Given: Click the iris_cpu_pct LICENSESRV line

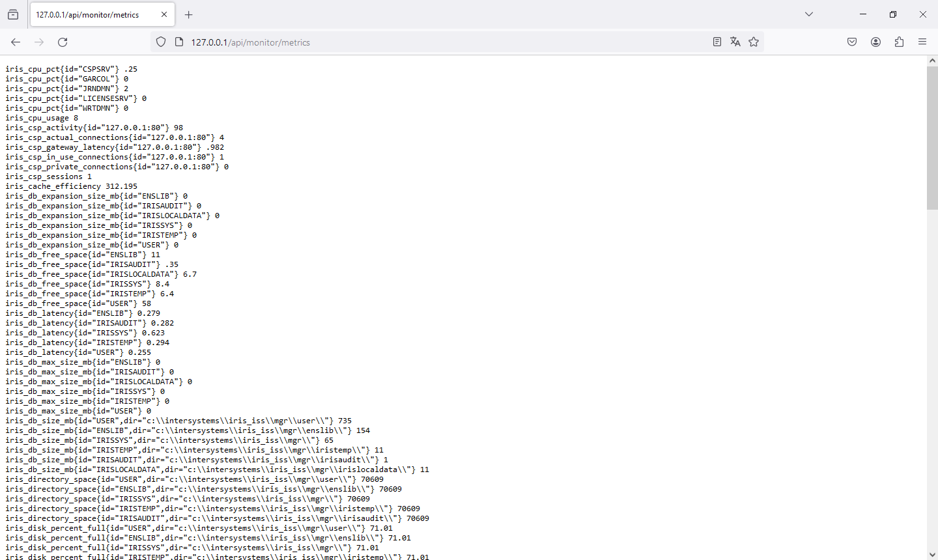Looking at the screenshot, I should point(76,98).
